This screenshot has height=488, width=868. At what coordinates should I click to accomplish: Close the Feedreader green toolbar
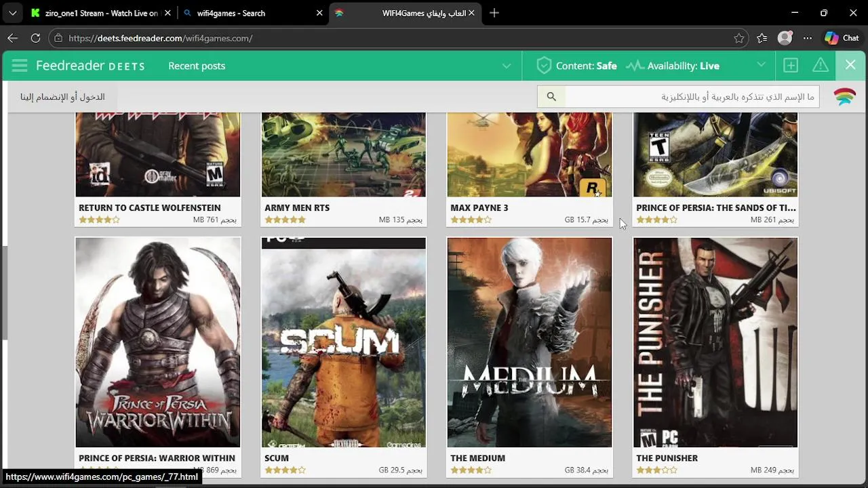[850, 65]
